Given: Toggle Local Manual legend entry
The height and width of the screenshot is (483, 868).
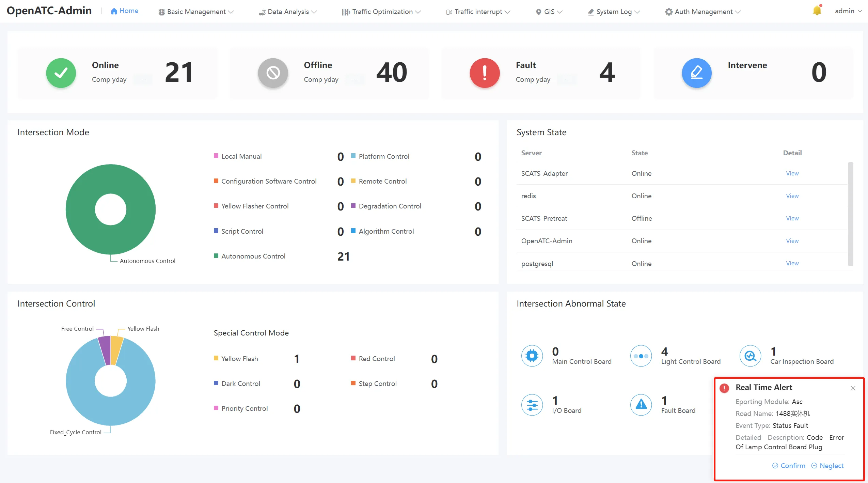Looking at the screenshot, I should click(238, 156).
